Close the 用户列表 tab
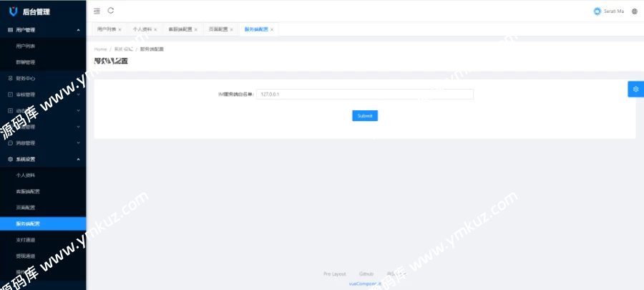The height and width of the screenshot is (290, 644). [x=120, y=29]
